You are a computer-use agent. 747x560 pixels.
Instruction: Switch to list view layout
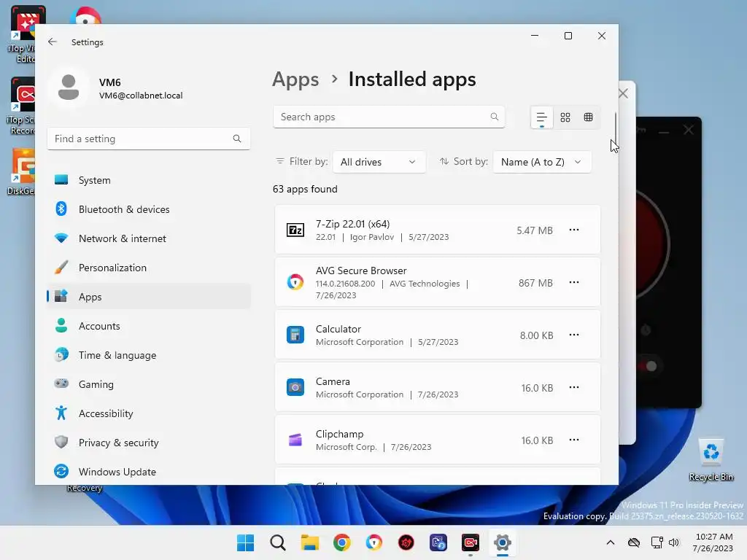(542, 117)
